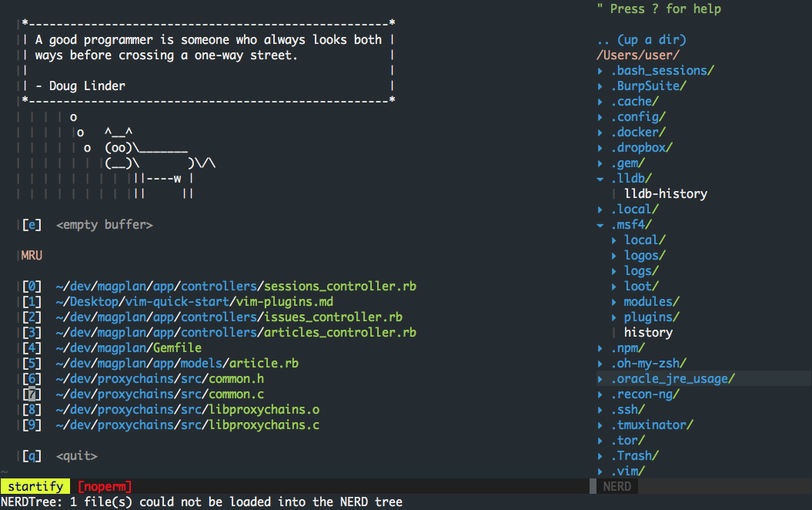
Task: Select the plugins subfolder name
Action: point(651,317)
